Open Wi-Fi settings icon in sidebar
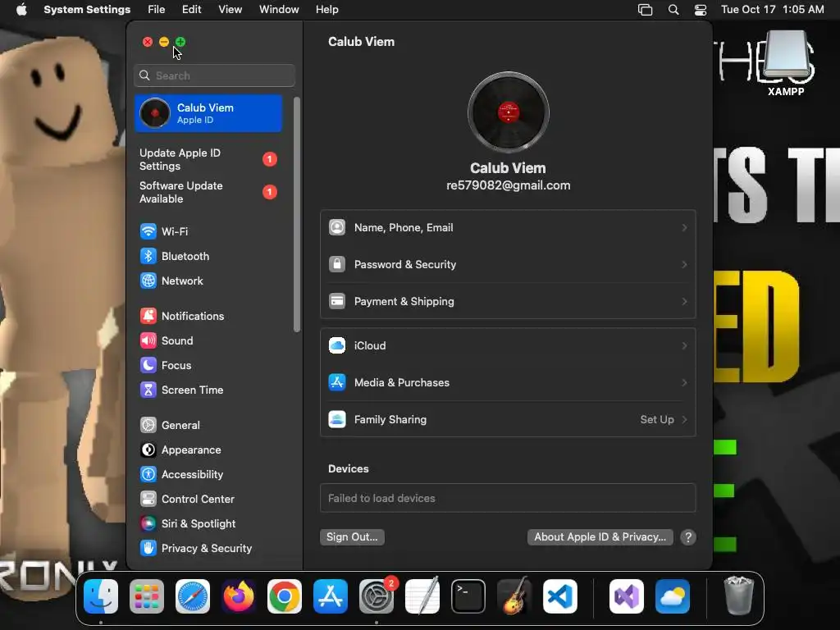The width and height of the screenshot is (840, 630). pyautogui.click(x=148, y=231)
